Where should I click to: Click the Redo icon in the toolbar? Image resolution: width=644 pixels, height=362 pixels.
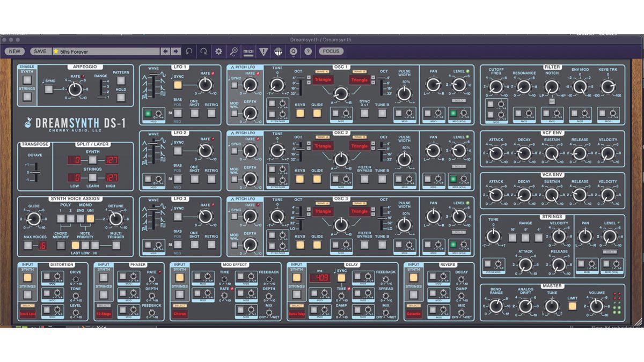click(203, 51)
